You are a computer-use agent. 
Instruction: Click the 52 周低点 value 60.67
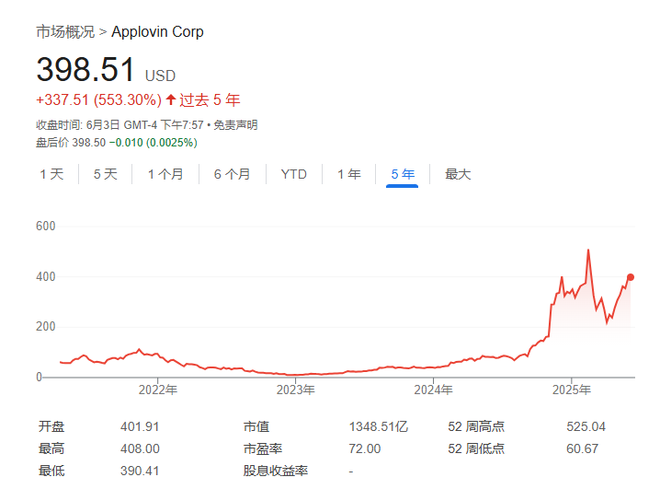point(582,449)
